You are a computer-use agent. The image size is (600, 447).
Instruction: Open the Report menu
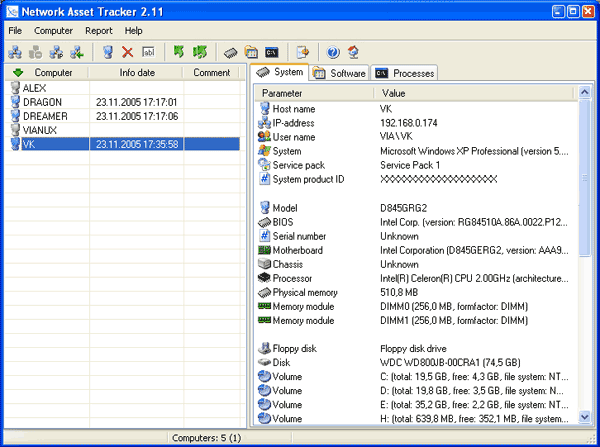[99, 31]
